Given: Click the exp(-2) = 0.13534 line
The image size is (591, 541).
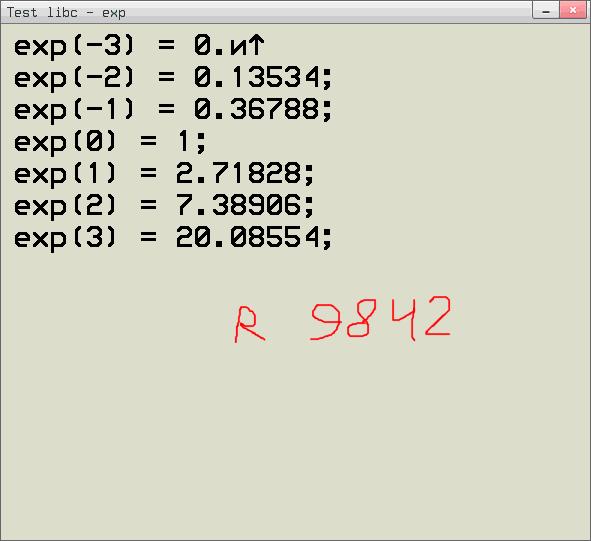Looking at the screenshot, I should (173, 78).
